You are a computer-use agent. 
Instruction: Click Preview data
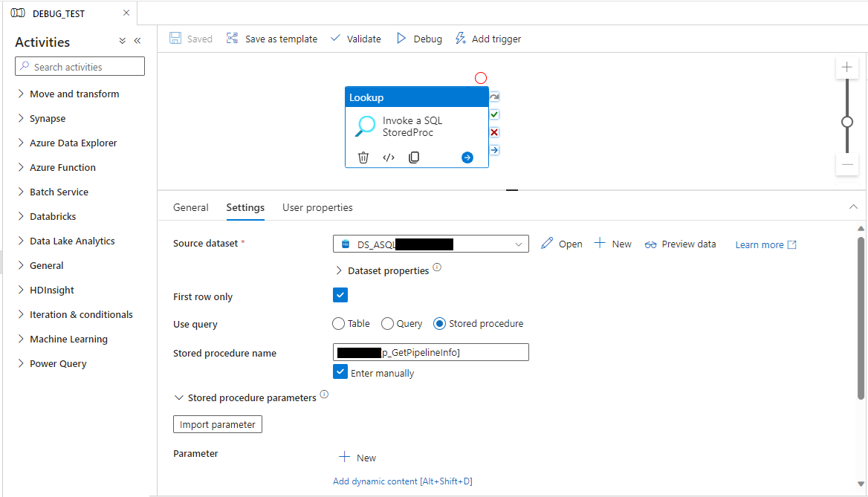pyautogui.click(x=680, y=244)
